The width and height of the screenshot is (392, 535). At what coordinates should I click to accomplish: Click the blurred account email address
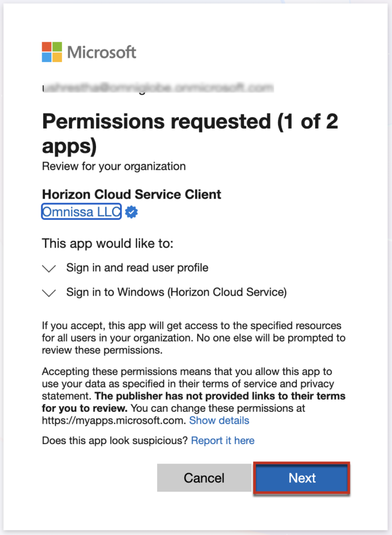tap(157, 87)
